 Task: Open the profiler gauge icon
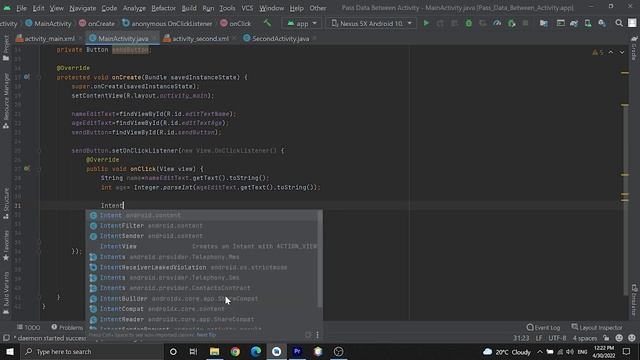coord(497,23)
